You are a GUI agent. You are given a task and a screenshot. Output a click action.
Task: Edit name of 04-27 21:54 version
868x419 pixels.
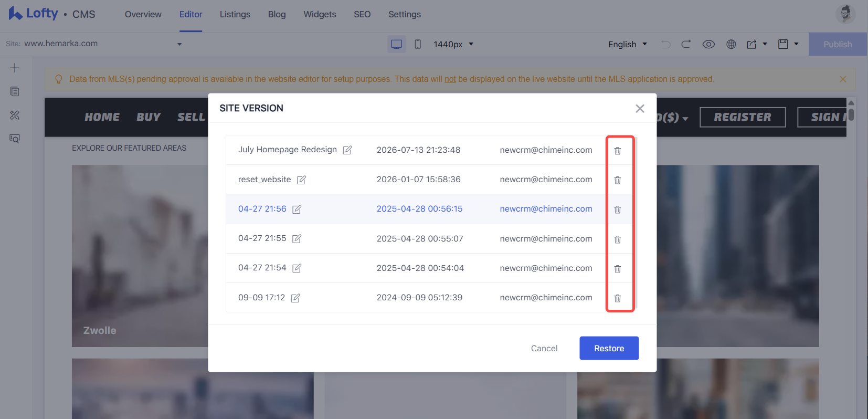(x=297, y=268)
